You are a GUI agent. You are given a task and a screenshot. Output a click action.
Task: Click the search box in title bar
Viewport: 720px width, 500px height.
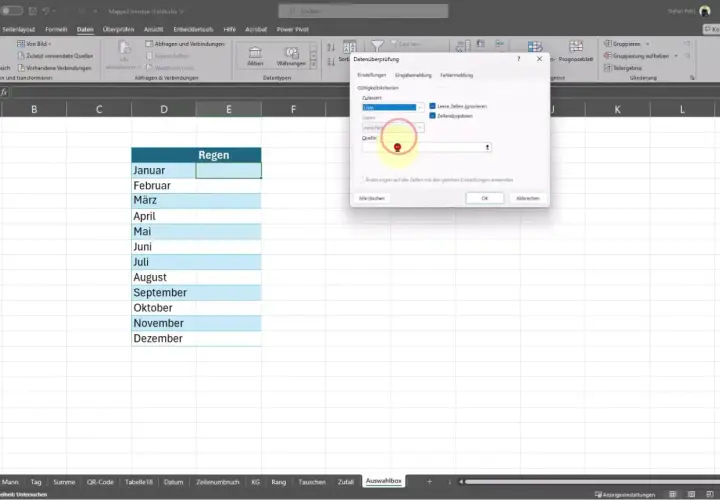(363, 11)
